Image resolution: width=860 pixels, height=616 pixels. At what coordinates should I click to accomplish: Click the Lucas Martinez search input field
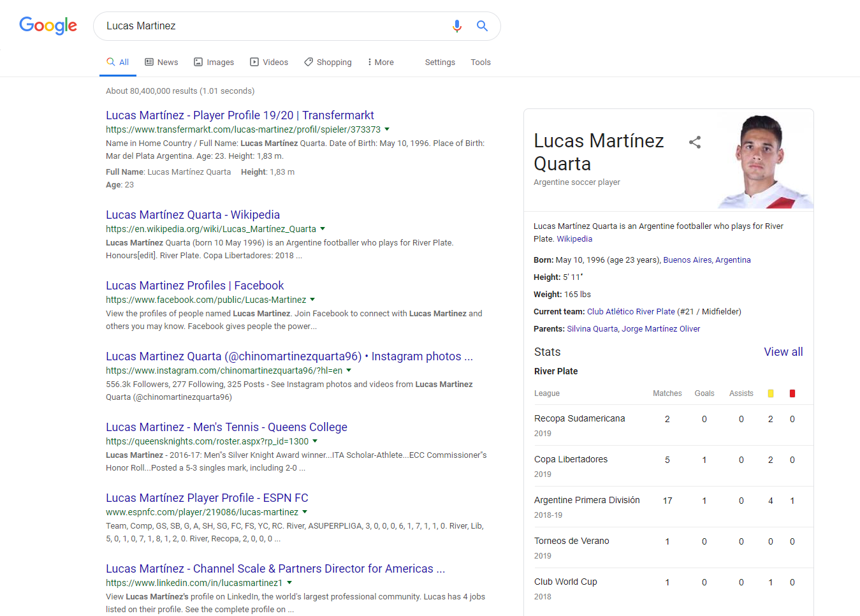274,26
